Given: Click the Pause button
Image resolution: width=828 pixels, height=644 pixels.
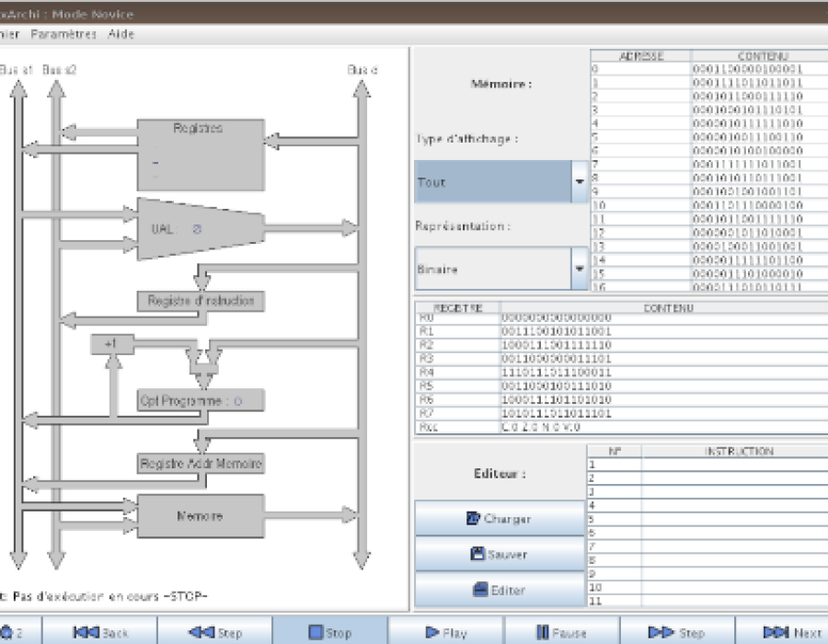Looking at the screenshot, I should point(561,632).
